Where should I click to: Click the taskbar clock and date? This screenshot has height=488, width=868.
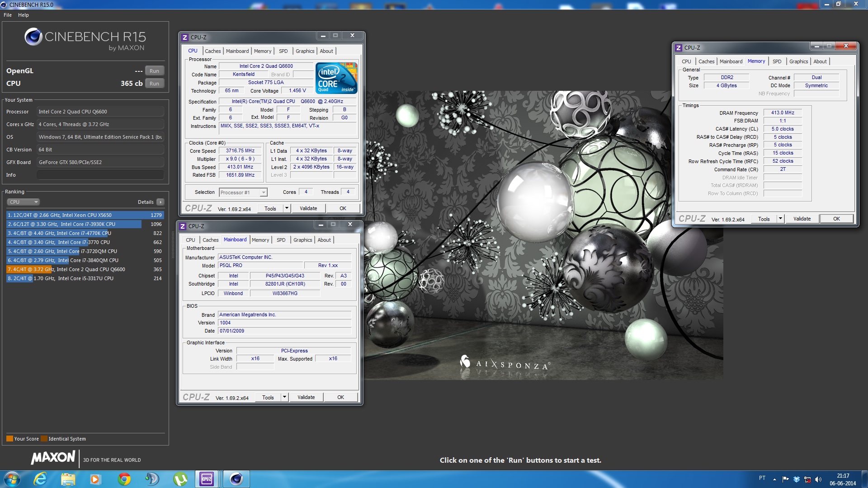pos(843,479)
